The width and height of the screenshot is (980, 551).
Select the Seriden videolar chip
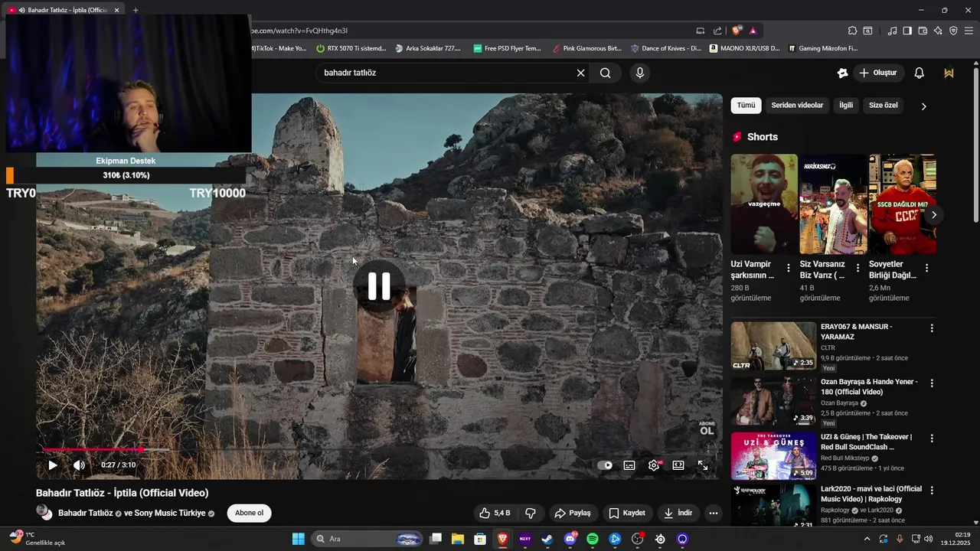click(x=797, y=106)
